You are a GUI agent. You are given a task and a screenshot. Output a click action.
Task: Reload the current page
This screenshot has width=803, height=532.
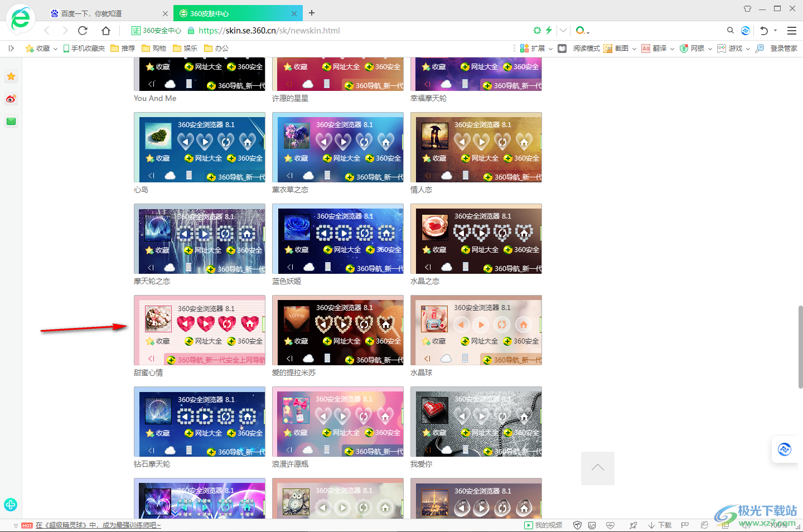pos(83,31)
